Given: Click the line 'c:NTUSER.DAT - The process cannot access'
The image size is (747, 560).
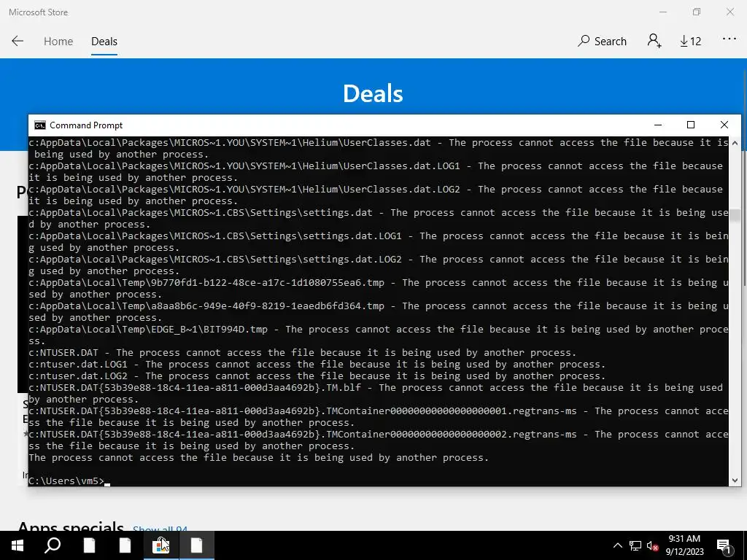Looking at the screenshot, I should coord(303,353).
